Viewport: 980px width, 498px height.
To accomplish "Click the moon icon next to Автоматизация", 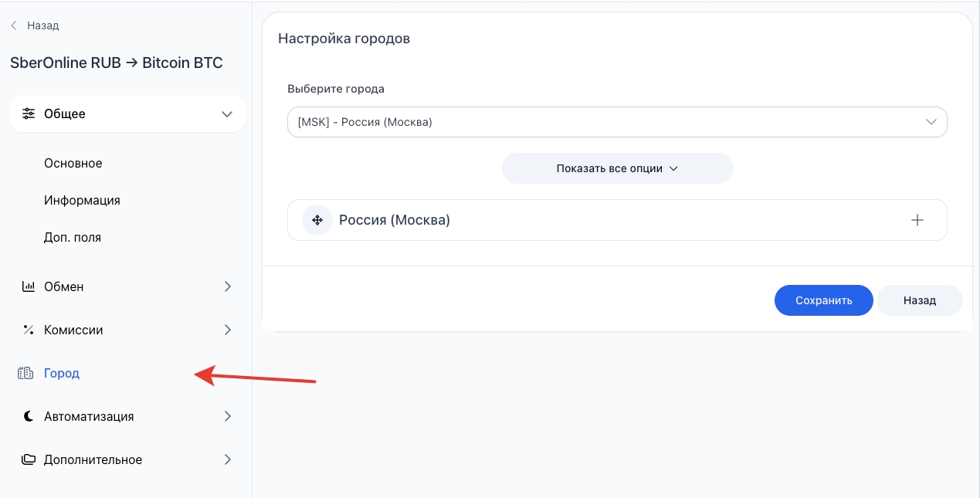I will pos(29,416).
